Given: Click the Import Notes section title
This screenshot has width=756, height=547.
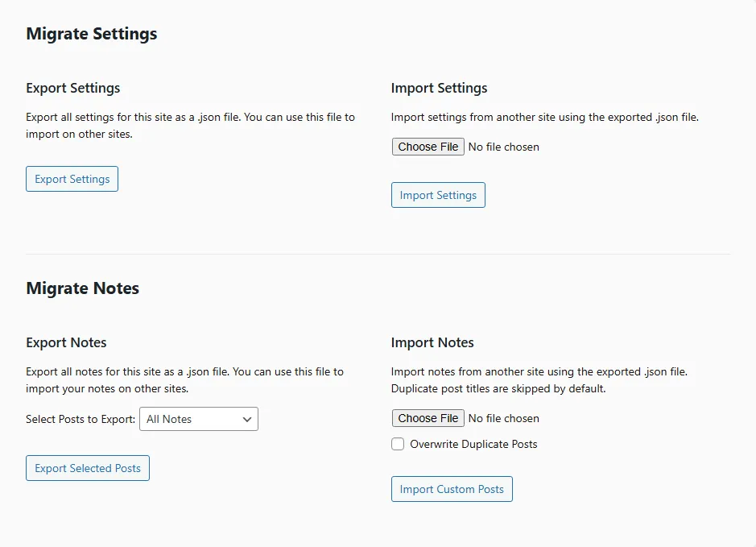Looking at the screenshot, I should click(432, 342).
